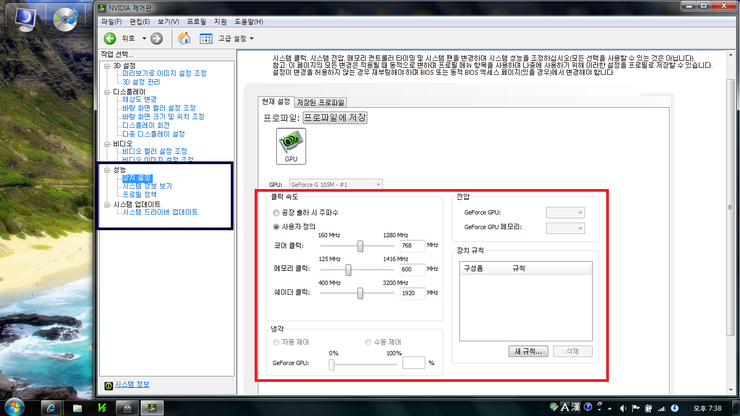This screenshot has height=416, width=740.
Task: Click the grey Forward arrow icon
Action: [x=157, y=38]
